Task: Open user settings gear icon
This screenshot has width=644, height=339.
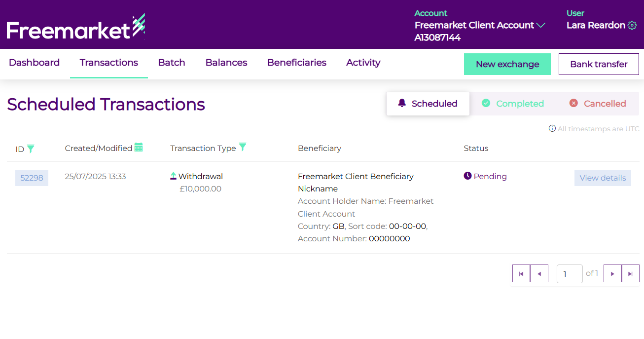Action: pos(632,25)
